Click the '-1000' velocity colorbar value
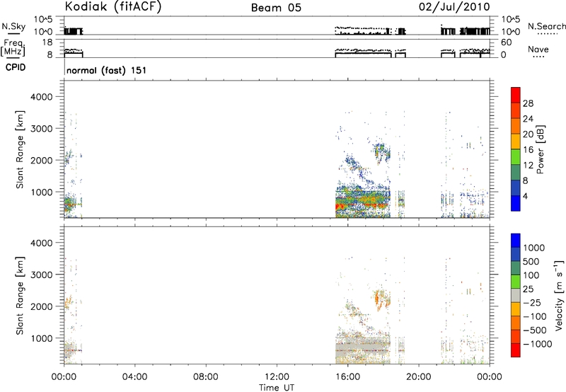 point(537,344)
